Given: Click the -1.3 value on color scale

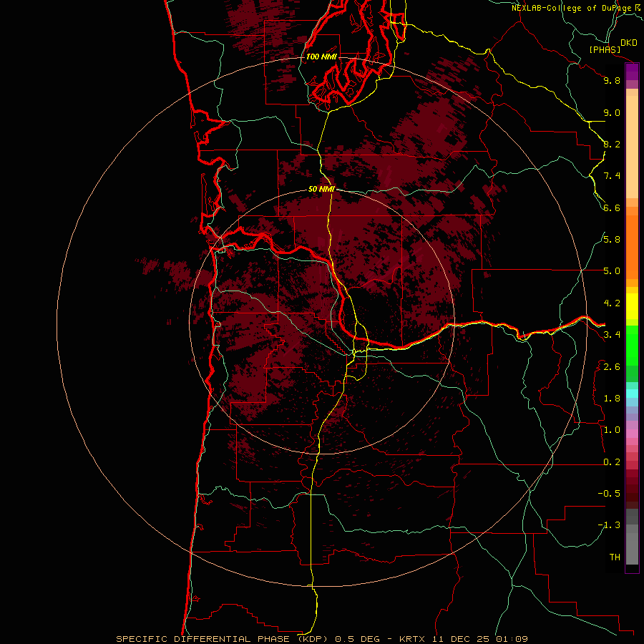Looking at the screenshot, I should click(x=609, y=525).
